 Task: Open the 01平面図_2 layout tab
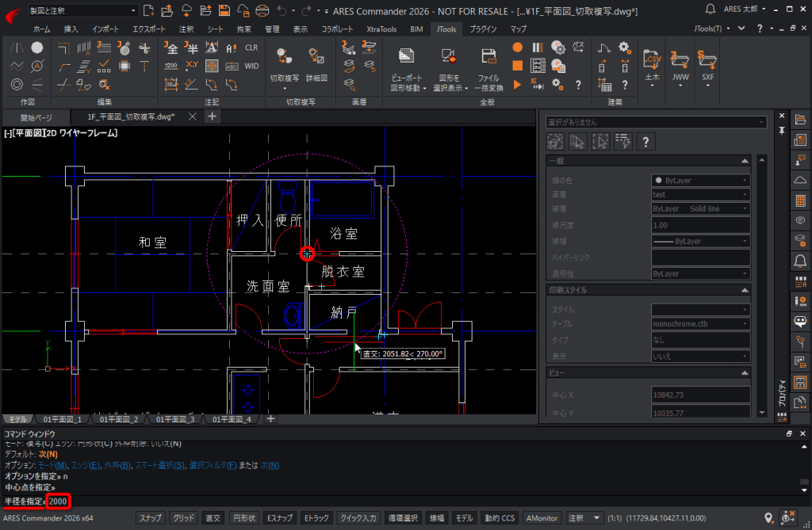click(119, 419)
